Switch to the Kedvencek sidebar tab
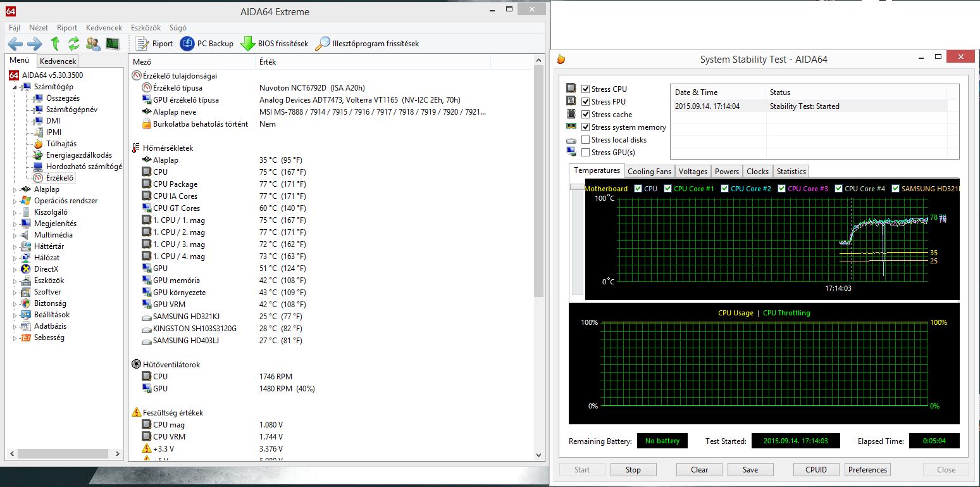 (58, 61)
